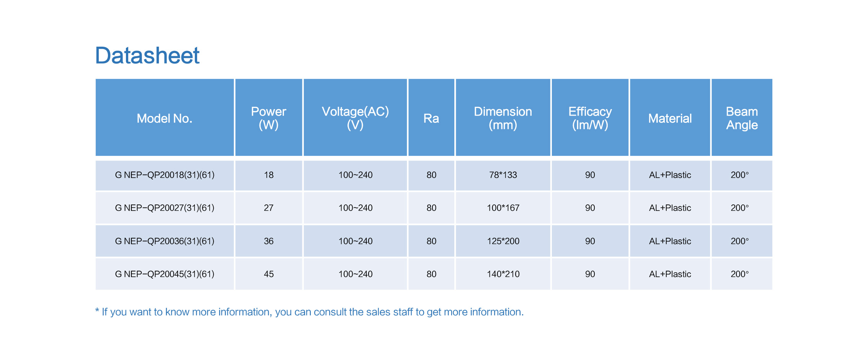The height and width of the screenshot is (361, 868).
Task: Select the Dimension (mm) header cell
Action: 503,118
